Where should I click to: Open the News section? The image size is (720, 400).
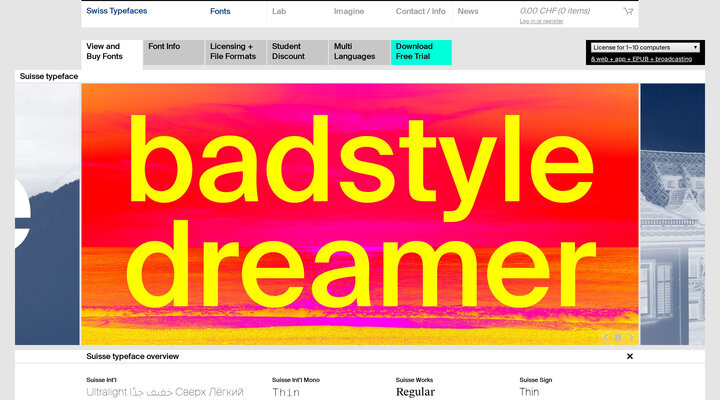pyautogui.click(x=467, y=11)
